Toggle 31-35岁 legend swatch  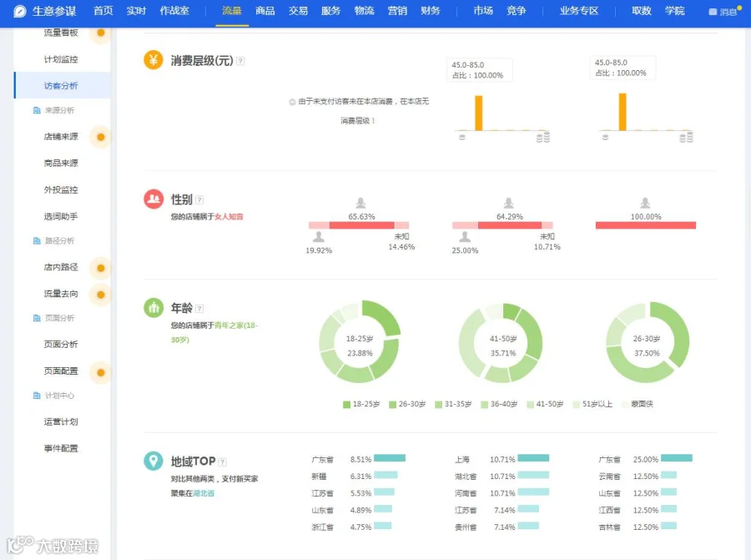tap(438, 405)
